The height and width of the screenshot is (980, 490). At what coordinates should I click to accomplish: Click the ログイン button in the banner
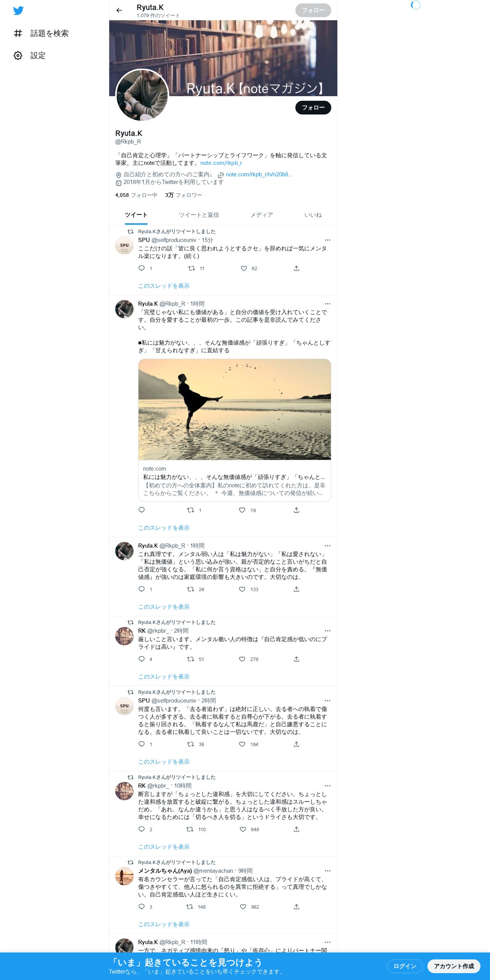pos(405,966)
